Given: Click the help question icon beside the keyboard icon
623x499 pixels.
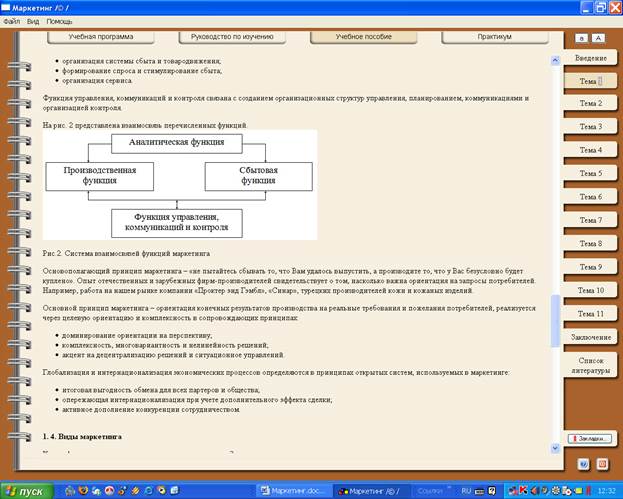Looking at the screenshot, I should pos(492,491).
